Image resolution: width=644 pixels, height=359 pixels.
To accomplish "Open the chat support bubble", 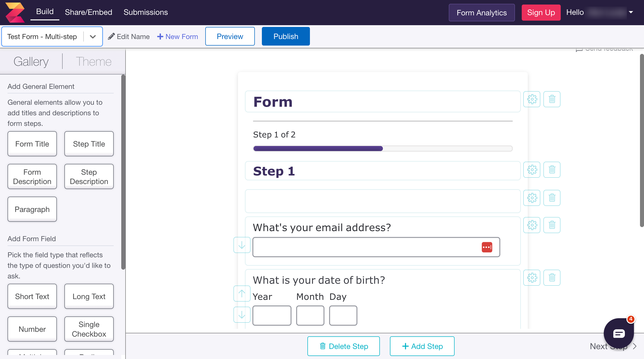I will click(619, 333).
